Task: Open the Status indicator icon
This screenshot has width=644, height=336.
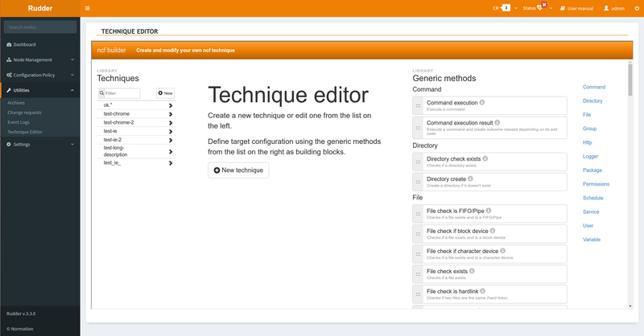Action: tap(539, 7)
